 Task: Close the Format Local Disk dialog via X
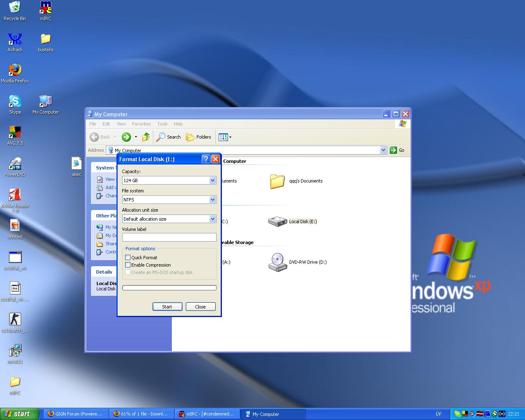215,159
